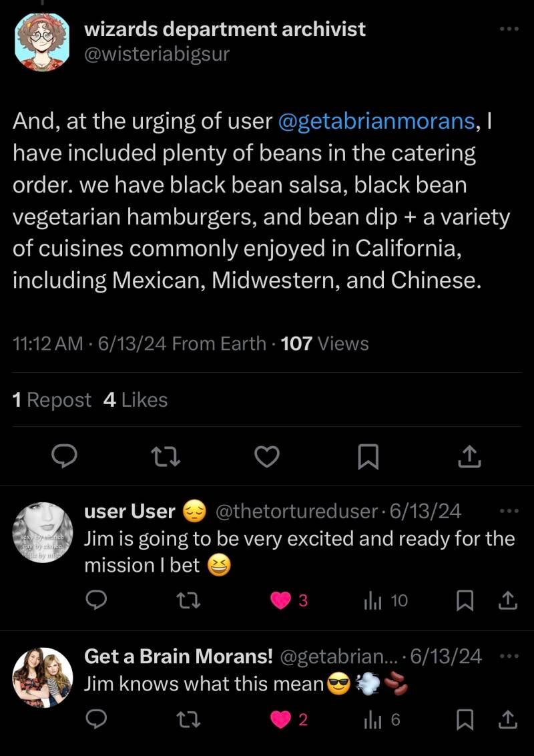View the 4 Likes list
Image resolution: width=534 pixels, height=756 pixels.
tap(136, 400)
